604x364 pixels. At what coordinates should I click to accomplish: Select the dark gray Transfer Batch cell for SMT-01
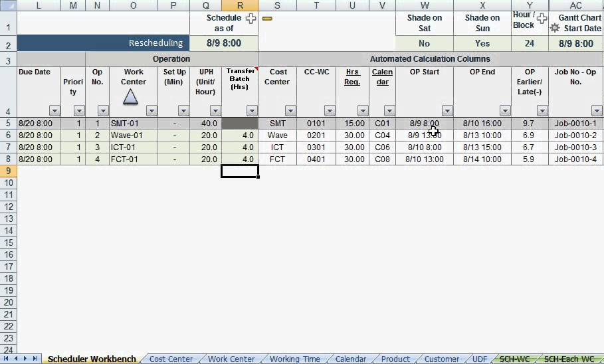[x=240, y=124]
